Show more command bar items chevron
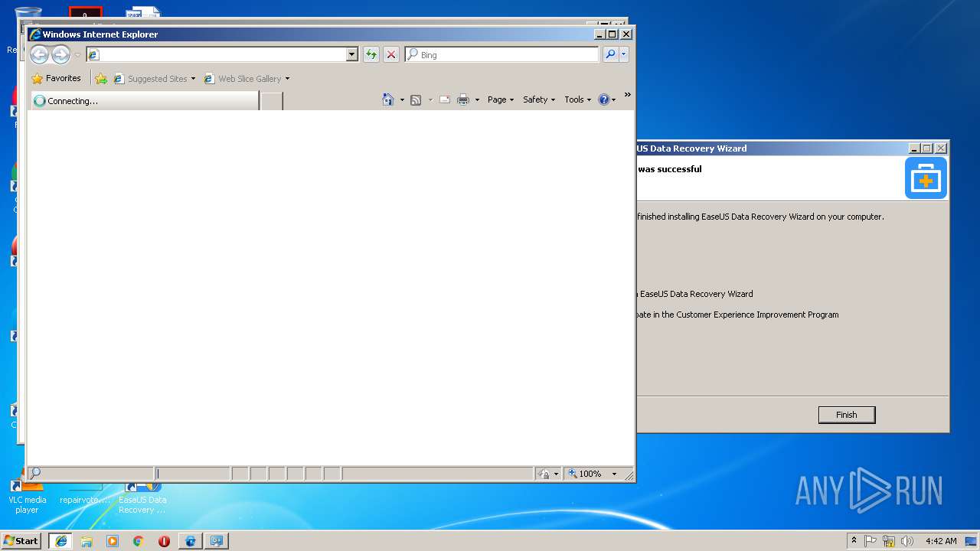The width and height of the screenshot is (980, 551). pyautogui.click(x=627, y=95)
